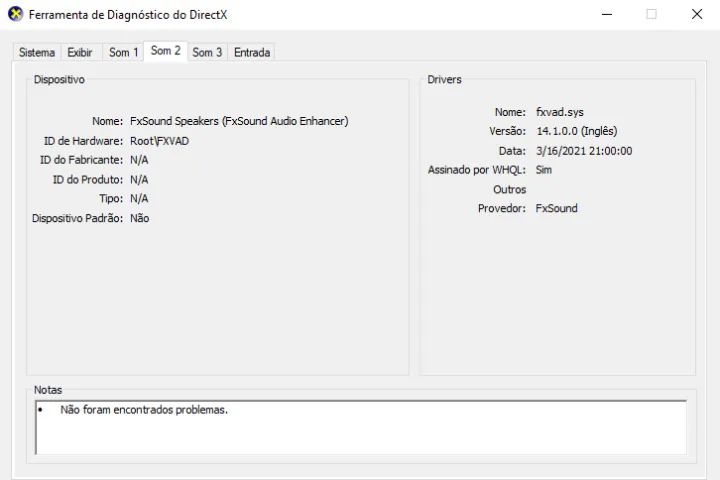Select the Som 1 tab
720x480 pixels.
(124, 52)
